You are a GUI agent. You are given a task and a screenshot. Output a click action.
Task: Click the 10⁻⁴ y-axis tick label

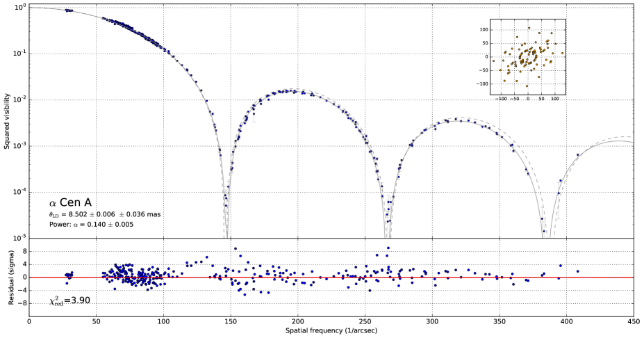coord(21,192)
